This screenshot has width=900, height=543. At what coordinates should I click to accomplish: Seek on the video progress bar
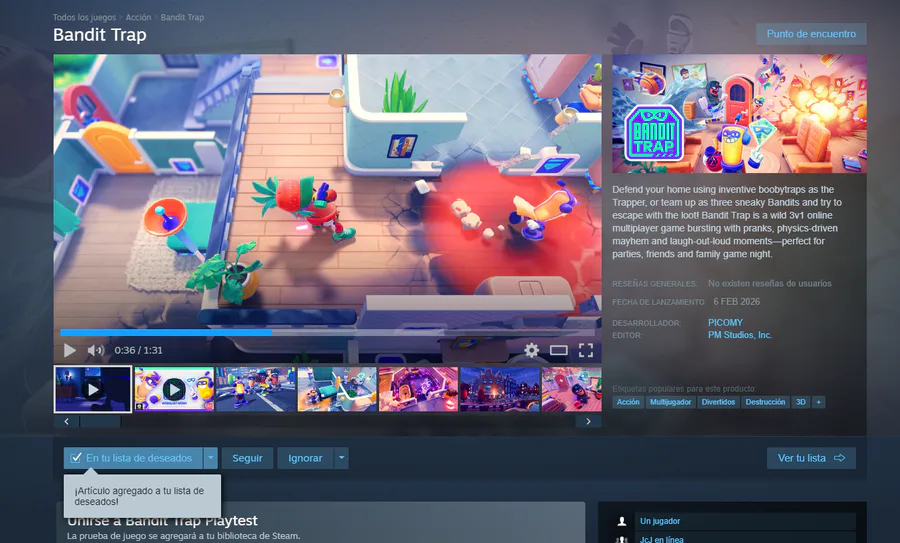pyautogui.click(x=327, y=332)
